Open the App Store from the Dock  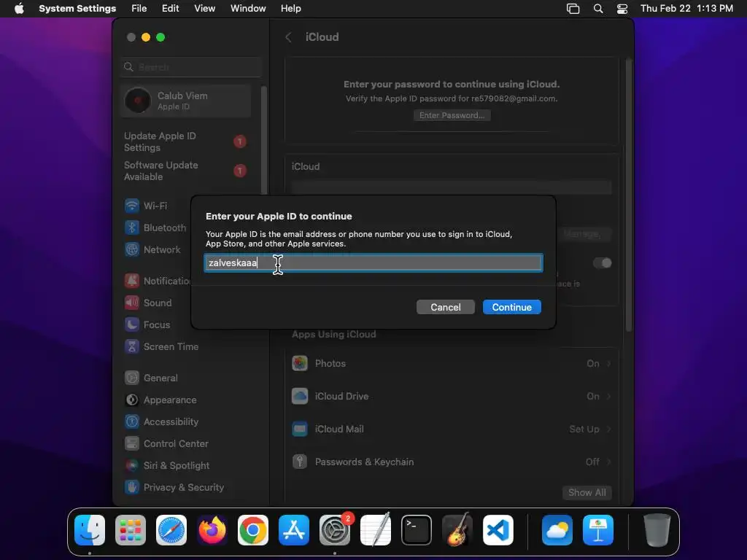[294, 530]
